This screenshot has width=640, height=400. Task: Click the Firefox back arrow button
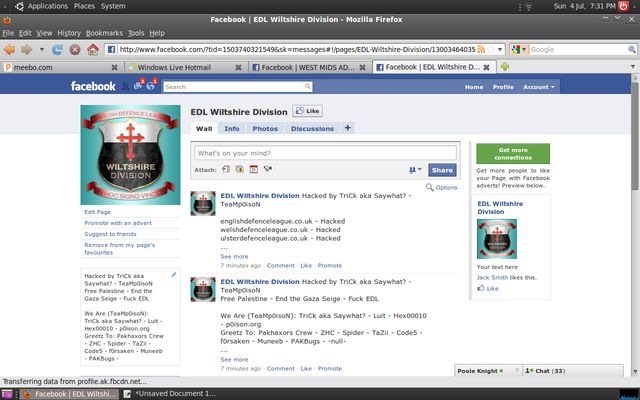[x=10, y=49]
